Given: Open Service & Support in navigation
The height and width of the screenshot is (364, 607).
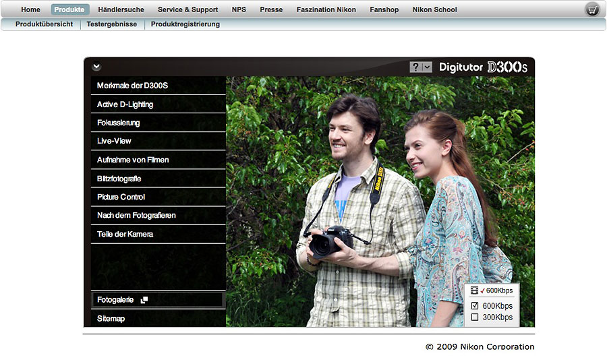Looking at the screenshot, I should point(187,9).
